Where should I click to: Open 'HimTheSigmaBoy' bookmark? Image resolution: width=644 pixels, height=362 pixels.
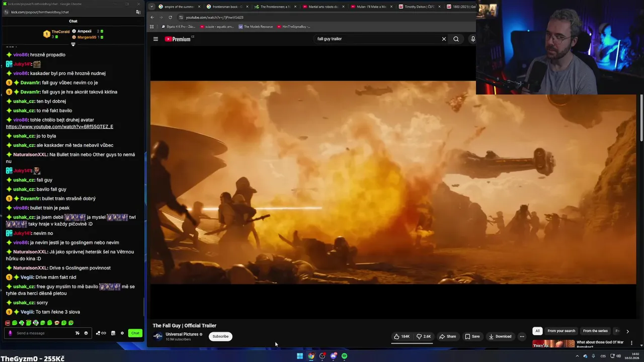click(x=293, y=27)
